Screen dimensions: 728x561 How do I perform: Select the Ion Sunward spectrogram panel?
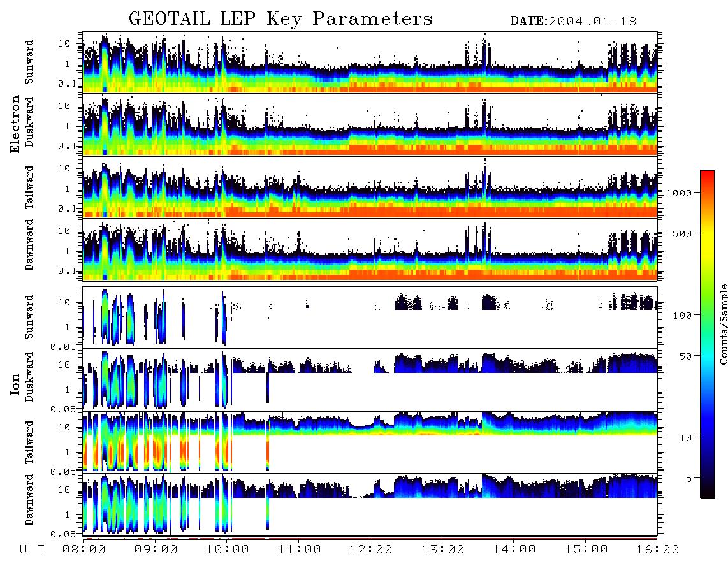point(370,317)
